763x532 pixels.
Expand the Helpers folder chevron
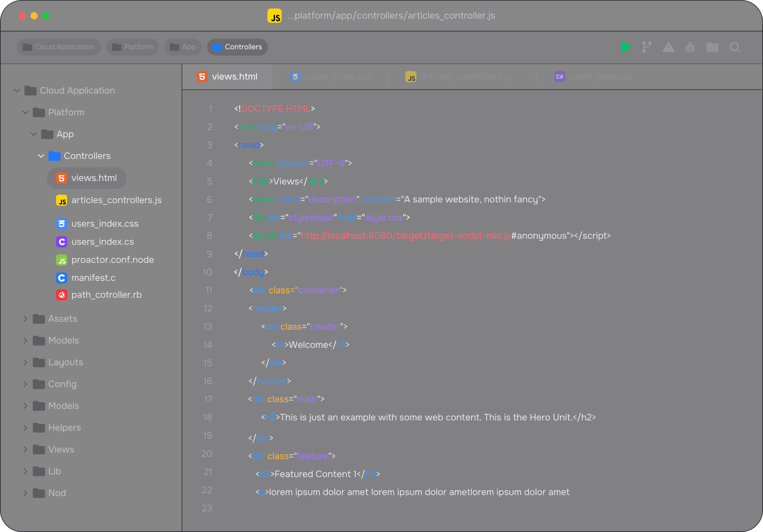[x=25, y=428]
